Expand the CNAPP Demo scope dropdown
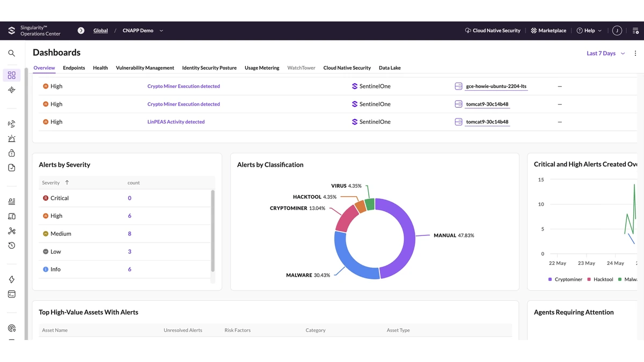The image size is (644, 362). [x=143, y=31]
